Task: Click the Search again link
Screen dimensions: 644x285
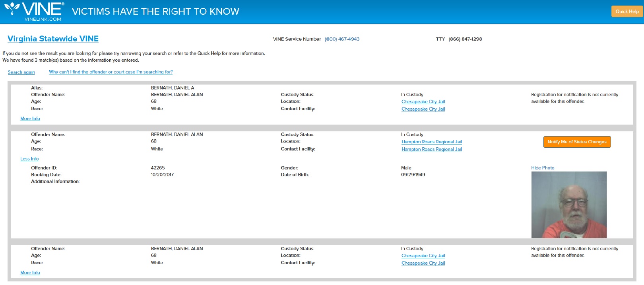Action: pos(21,72)
